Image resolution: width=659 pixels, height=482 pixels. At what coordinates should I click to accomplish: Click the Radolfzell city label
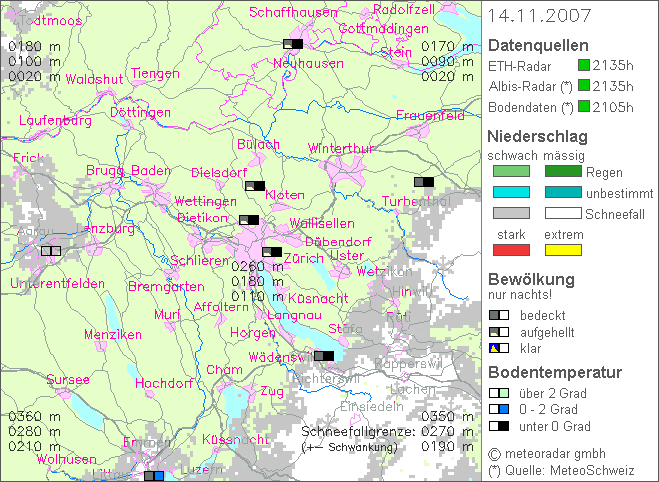coord(404,9)
